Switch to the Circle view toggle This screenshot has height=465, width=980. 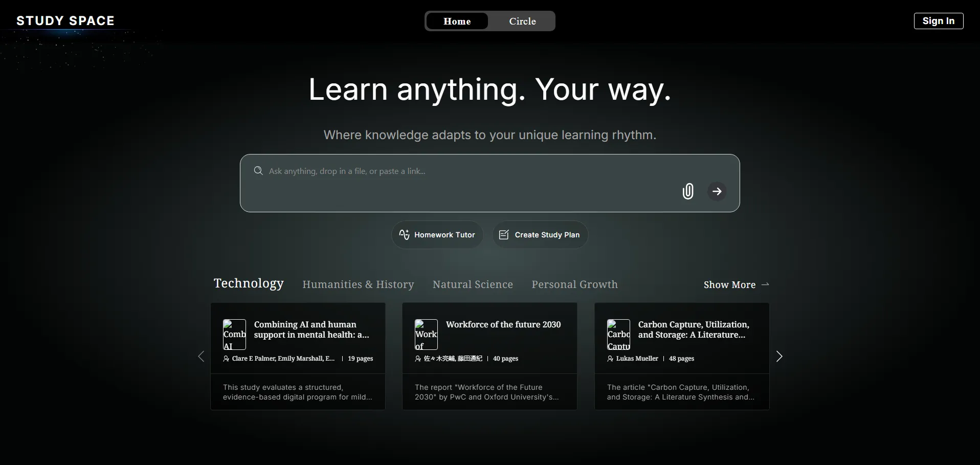[522, 21]
